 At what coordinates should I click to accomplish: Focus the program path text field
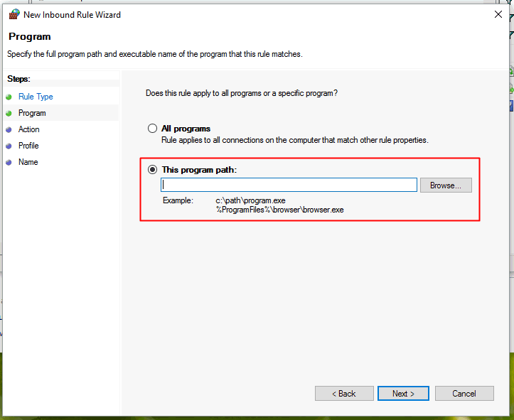289,185
